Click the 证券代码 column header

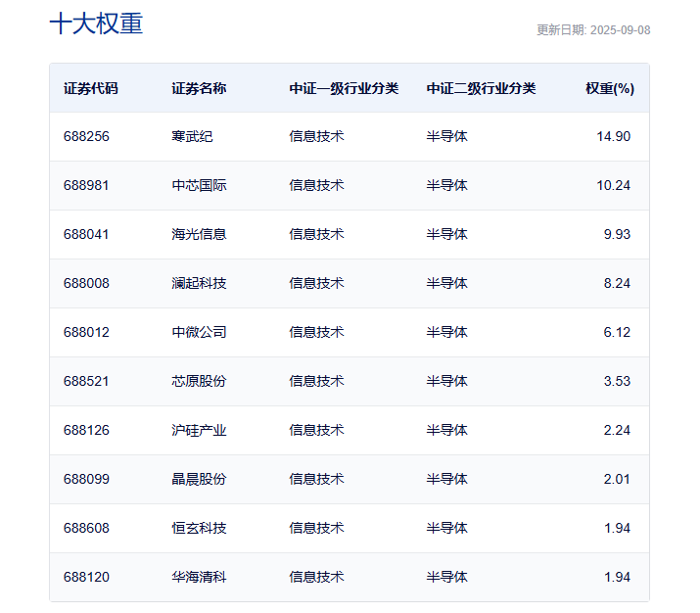[90, 88]
